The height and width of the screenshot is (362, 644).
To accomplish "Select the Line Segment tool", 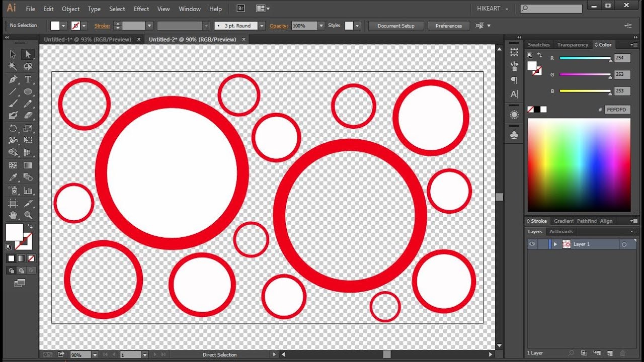I will [x=13, y=92].
